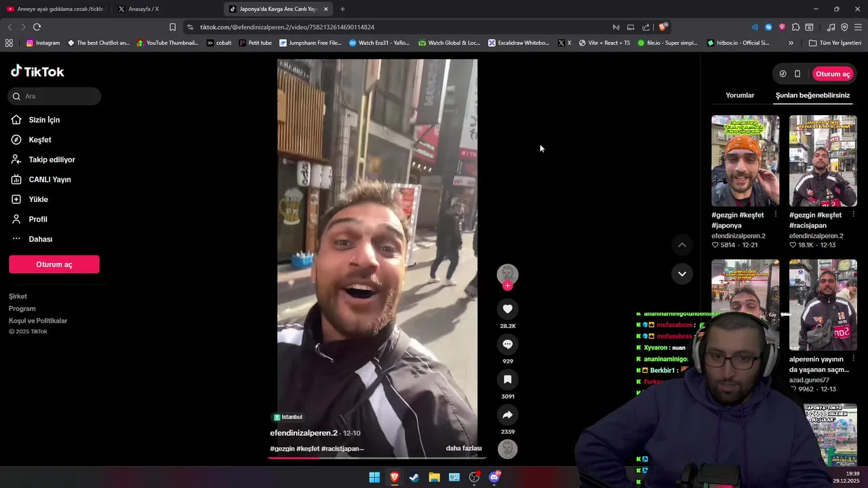Open the browser extensions puzzle icon
This screenshot has width=868, height=488.
(795, 27)
